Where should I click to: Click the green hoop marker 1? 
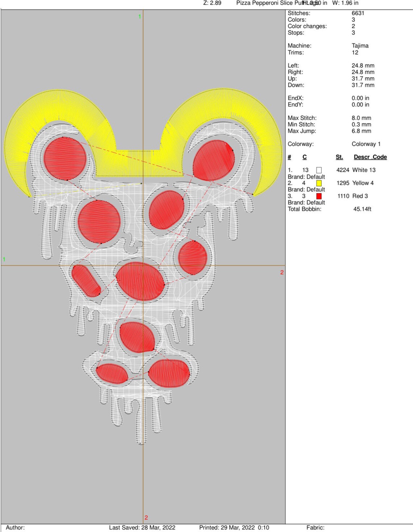click(139, 16)
